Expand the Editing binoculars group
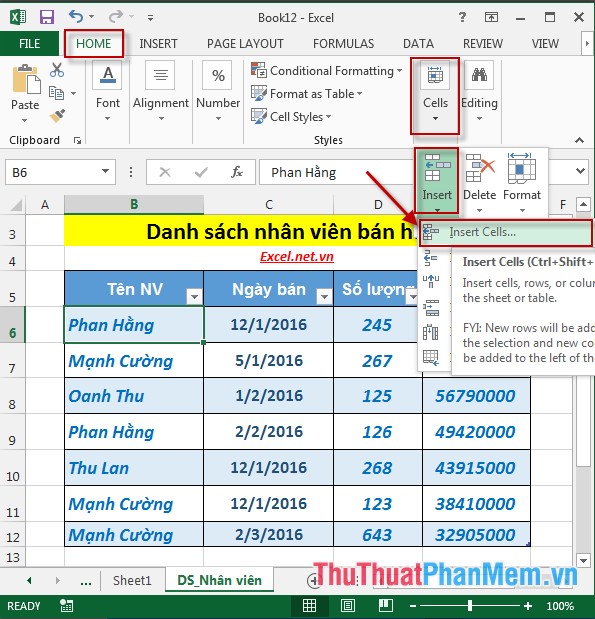 [x=479, y=92]
